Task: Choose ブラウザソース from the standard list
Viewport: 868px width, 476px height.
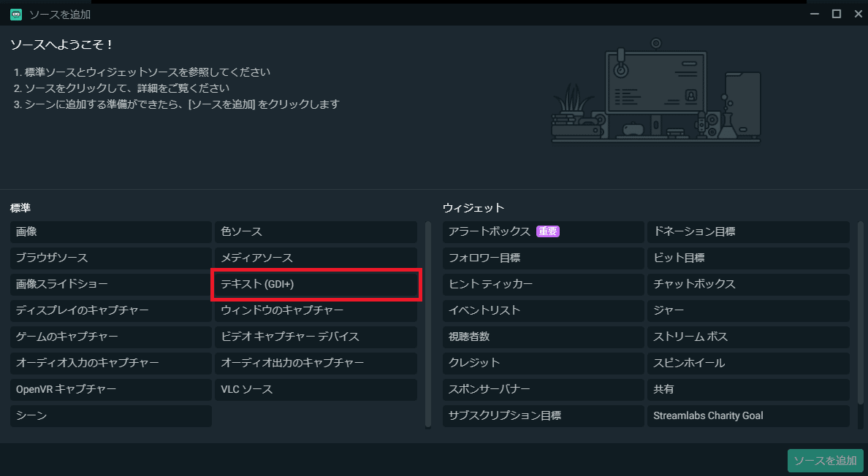Action: click(x=111, y=258)
